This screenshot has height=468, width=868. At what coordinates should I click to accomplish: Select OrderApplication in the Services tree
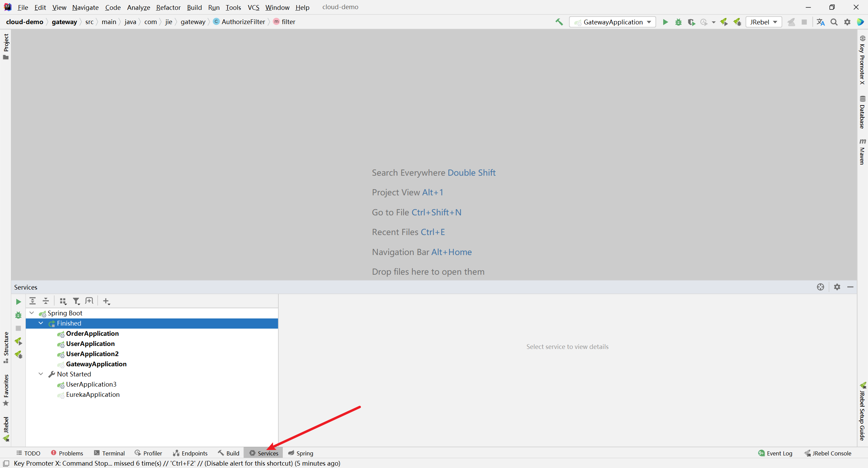click(92, 333)
